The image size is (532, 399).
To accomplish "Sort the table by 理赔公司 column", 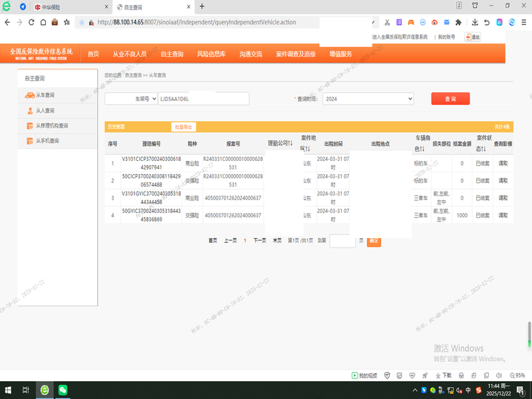I will point(280,143).
